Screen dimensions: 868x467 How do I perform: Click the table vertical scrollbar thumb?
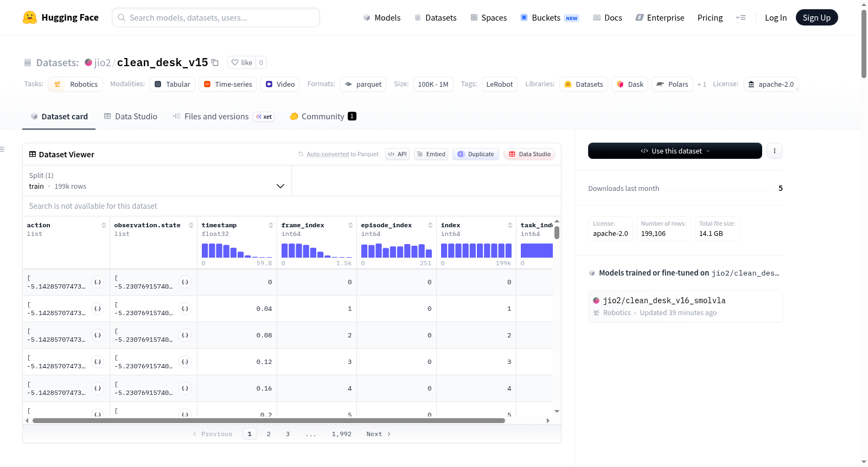(x=557, y=233)
